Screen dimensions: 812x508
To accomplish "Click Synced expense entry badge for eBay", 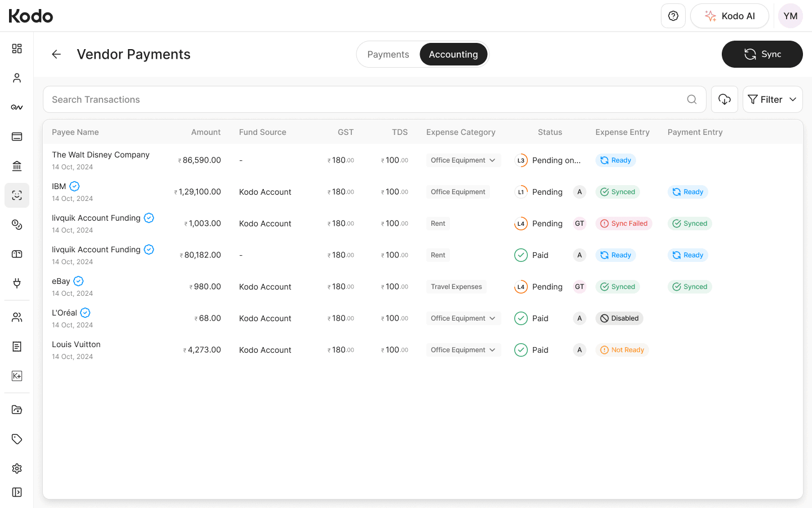I will coord(617,287).
